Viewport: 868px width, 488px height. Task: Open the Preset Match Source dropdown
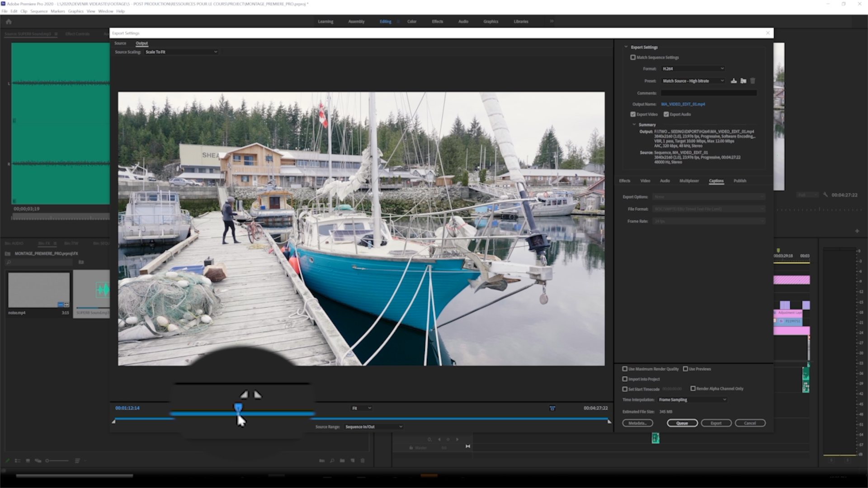693,81
